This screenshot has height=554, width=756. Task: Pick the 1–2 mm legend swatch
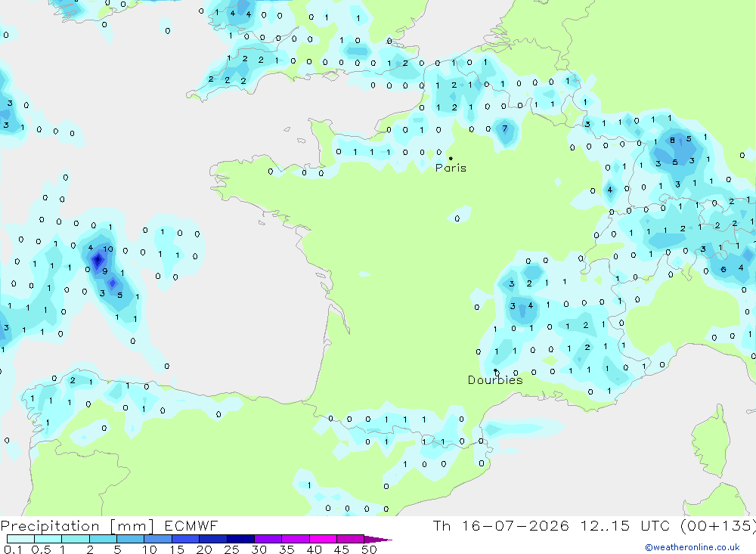click(76, 539)
